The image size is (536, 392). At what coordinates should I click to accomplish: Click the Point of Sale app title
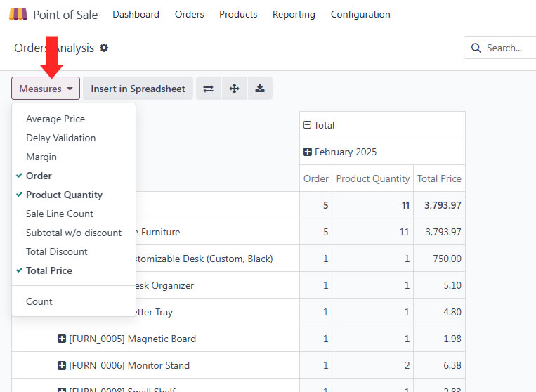[65, 15]
